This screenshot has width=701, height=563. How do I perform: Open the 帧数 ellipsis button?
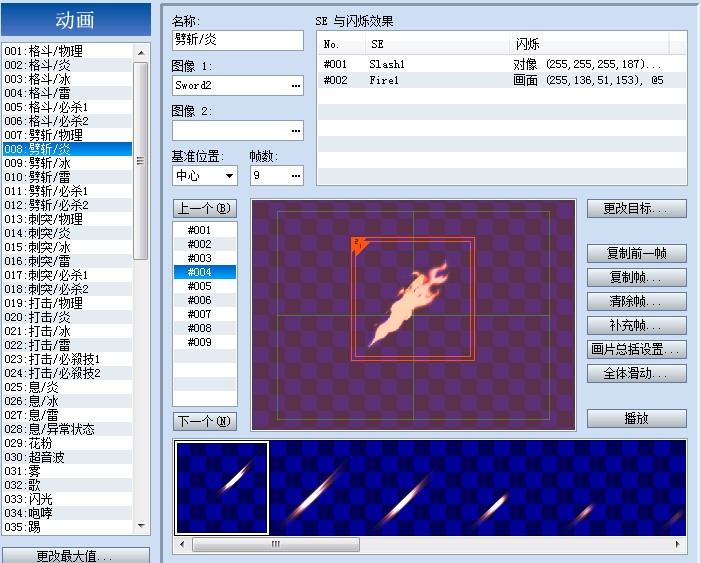296,176
